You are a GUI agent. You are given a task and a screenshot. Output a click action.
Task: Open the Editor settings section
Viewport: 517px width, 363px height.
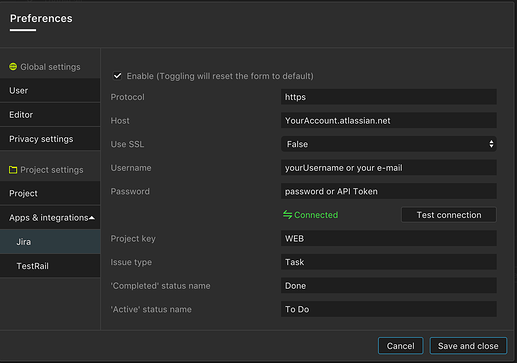(50, 115)
